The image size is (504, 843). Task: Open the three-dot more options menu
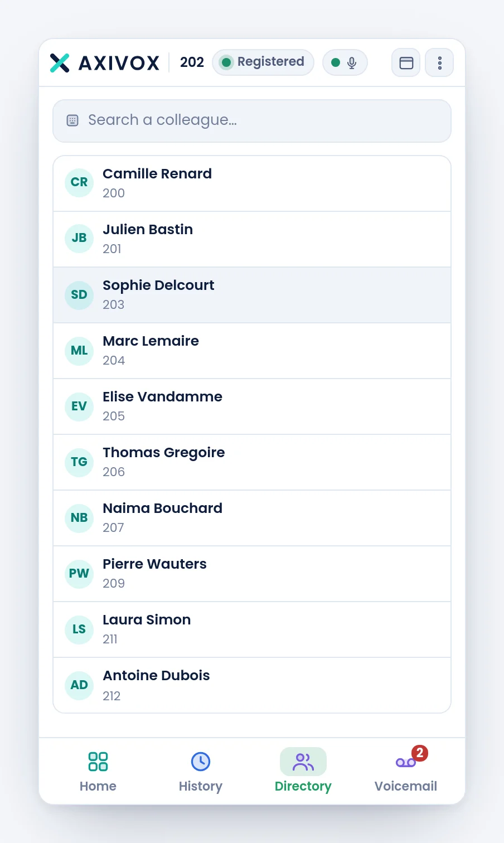pyautogui.click(x=439, y=62)
